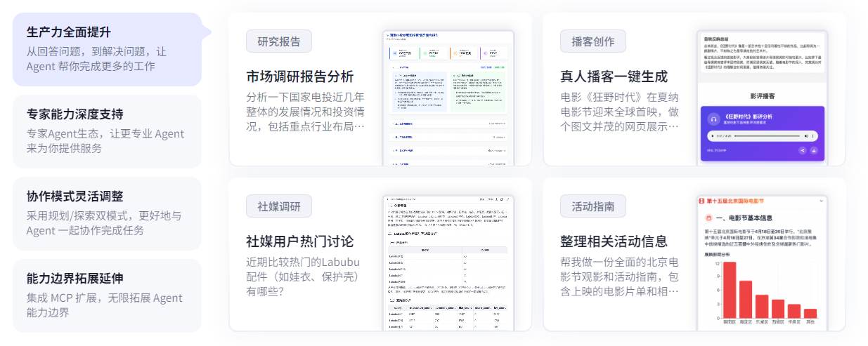Click the play button in the podcast audio player
This screenshot has width=868, height=346.
(x=713, y=136)
